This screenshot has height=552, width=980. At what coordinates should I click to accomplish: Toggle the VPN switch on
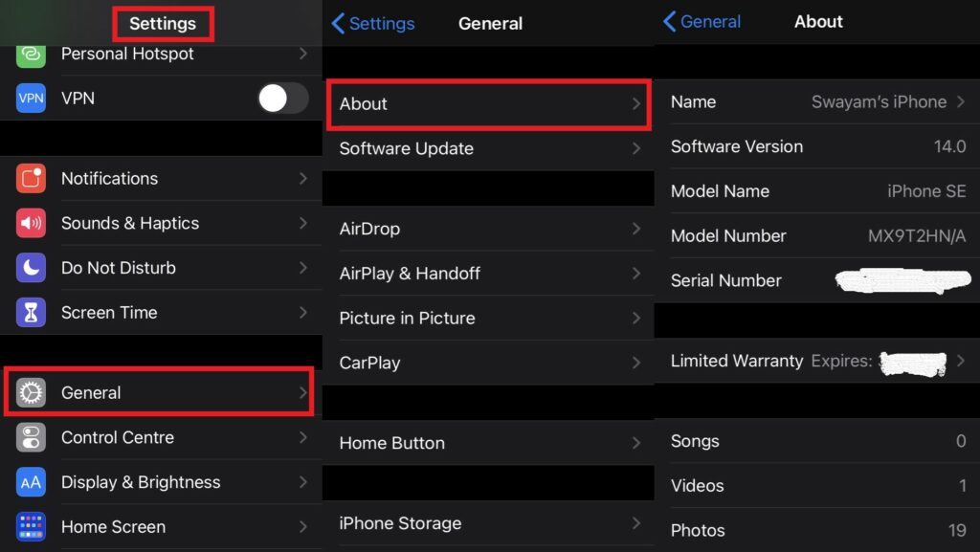pyautogui.click(x=282, y=98)
